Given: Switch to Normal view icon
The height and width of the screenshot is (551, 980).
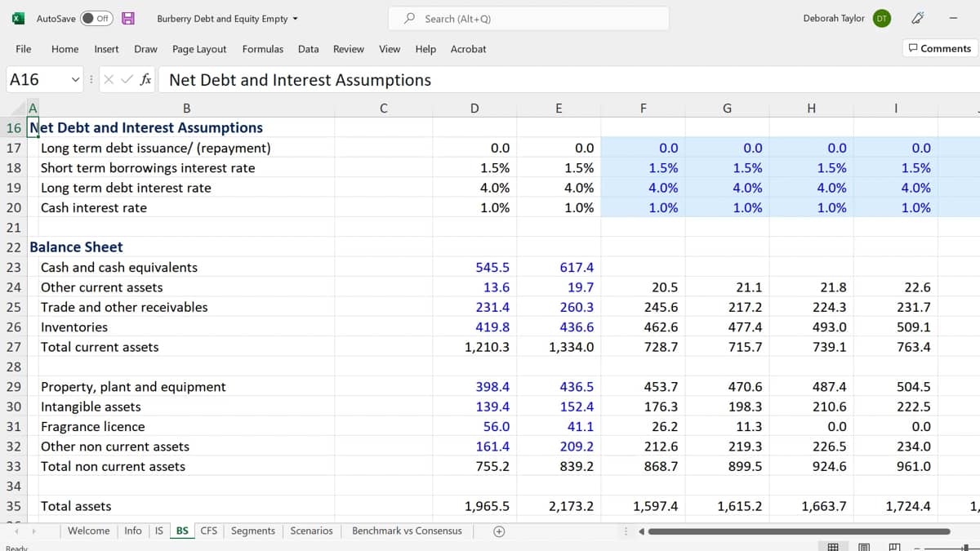Looking at the screenshot, I should coord(833,547).
